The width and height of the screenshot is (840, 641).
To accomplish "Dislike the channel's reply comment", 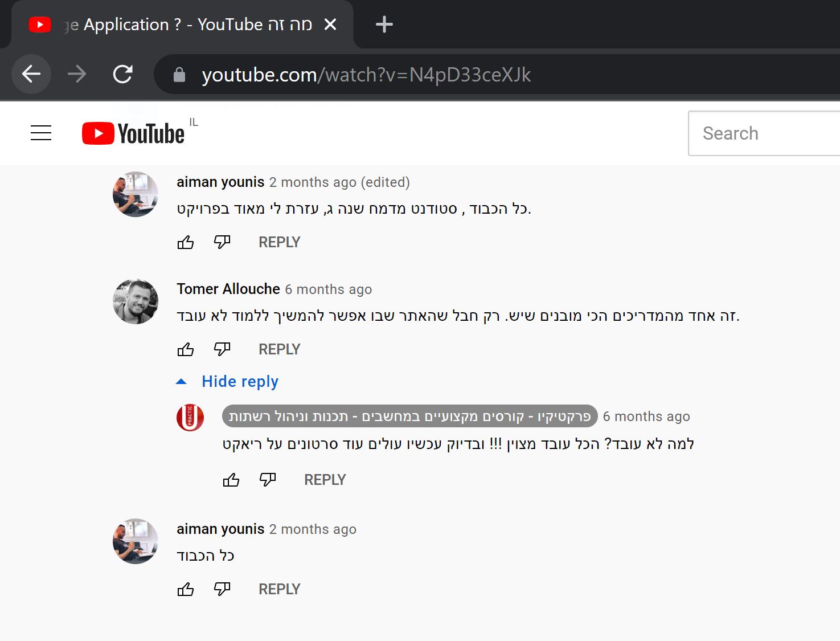I will click(x=268, y=480).
